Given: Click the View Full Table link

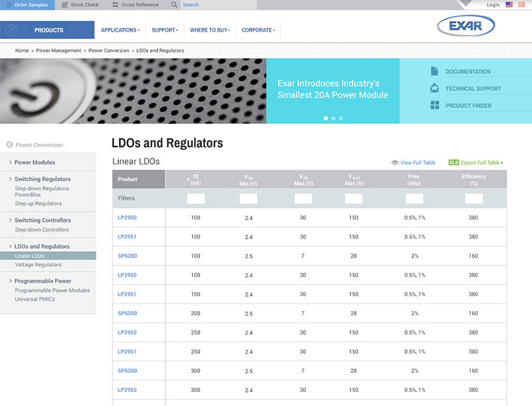Looking at the screenshot, I should click(417, 163).
